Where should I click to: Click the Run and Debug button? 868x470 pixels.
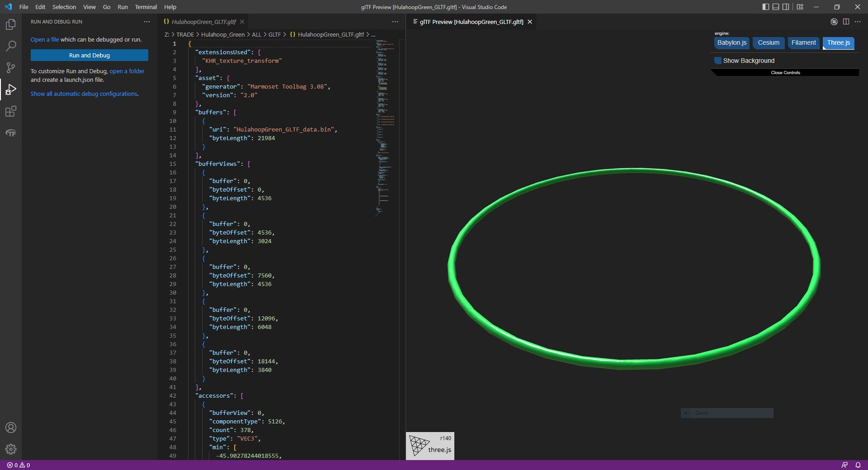[x=90, y=55]
